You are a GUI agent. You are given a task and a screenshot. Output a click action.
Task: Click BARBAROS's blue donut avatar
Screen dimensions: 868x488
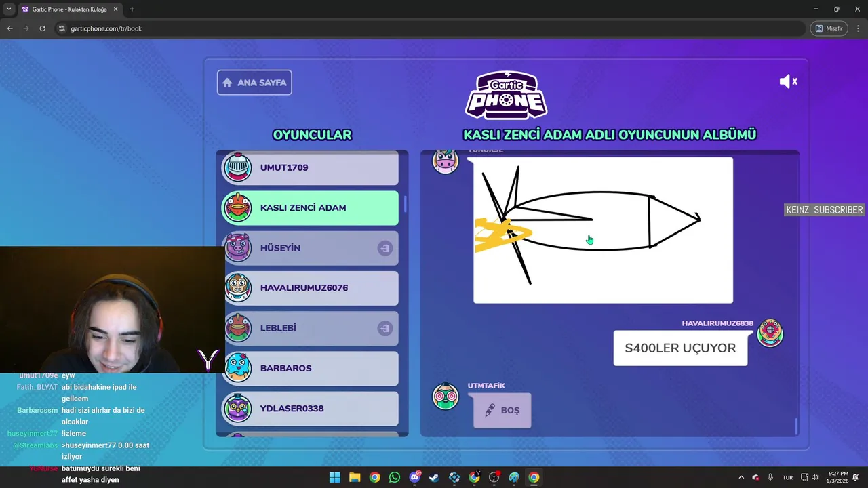point(238,368)
